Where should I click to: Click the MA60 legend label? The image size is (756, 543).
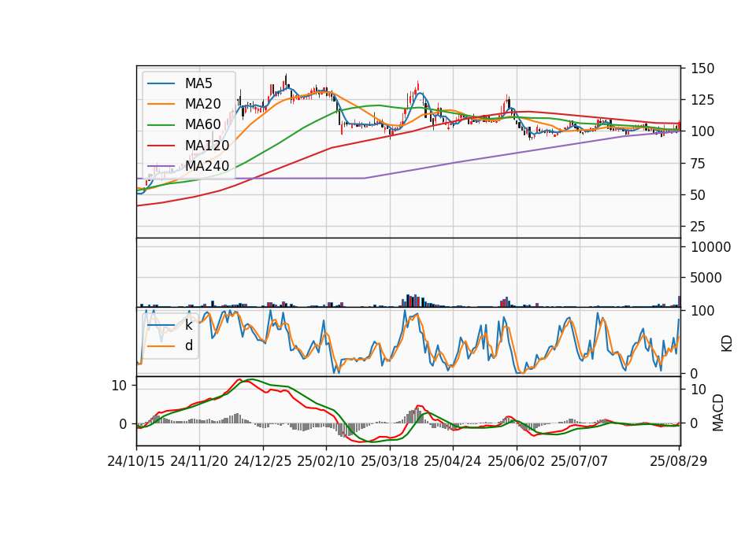[x=203, y=125]
